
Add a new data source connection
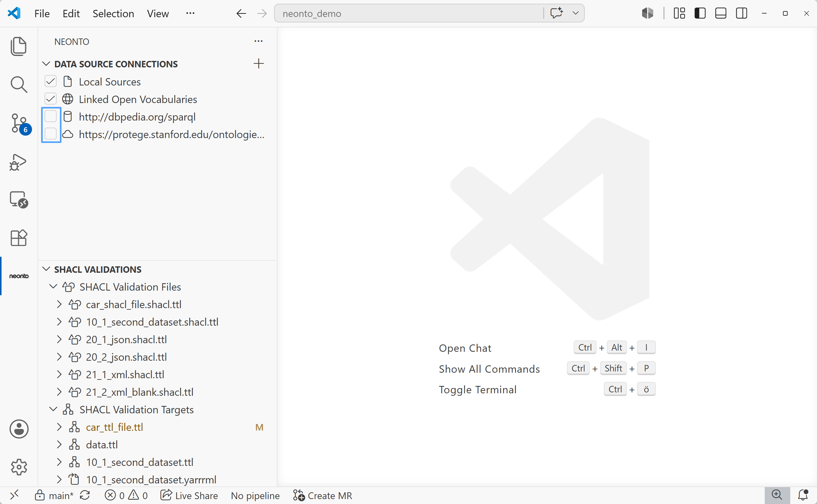(258, 64)
